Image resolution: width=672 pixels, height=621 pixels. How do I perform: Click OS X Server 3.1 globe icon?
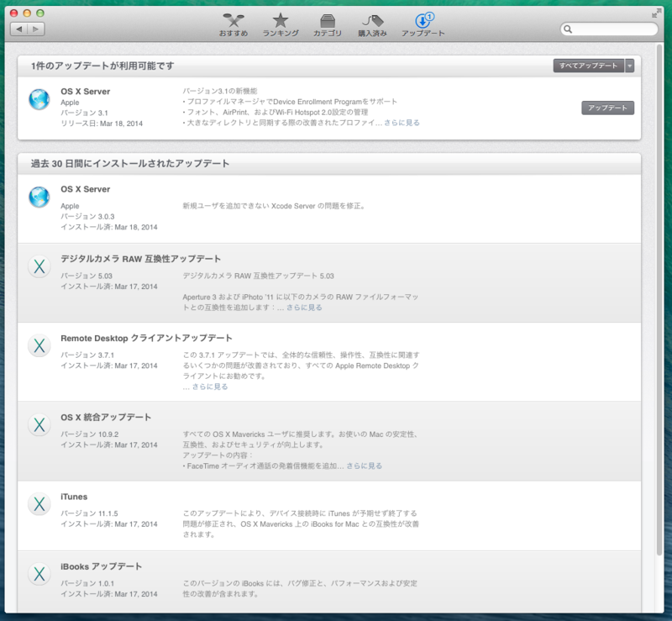click(x=39, y=99)
